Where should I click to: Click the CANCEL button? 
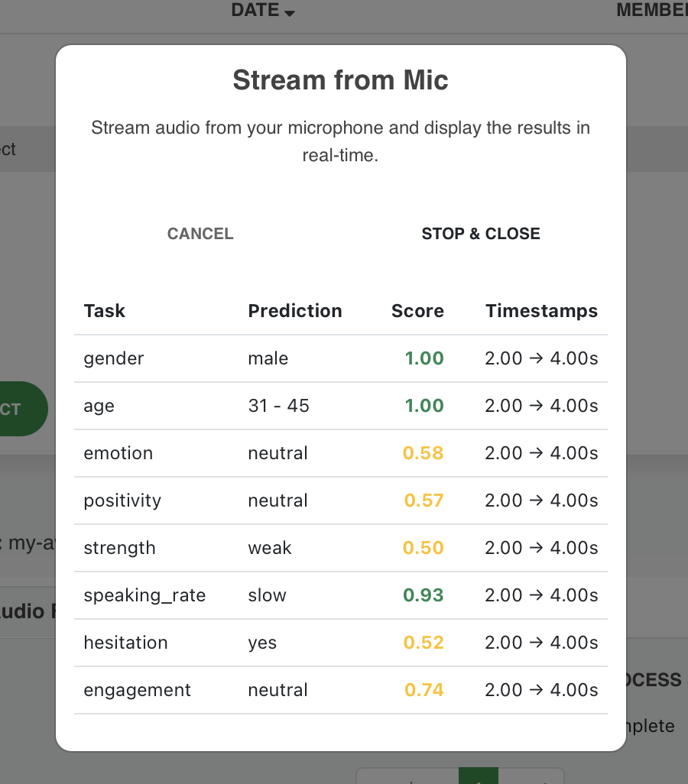(x=200, y=234)
